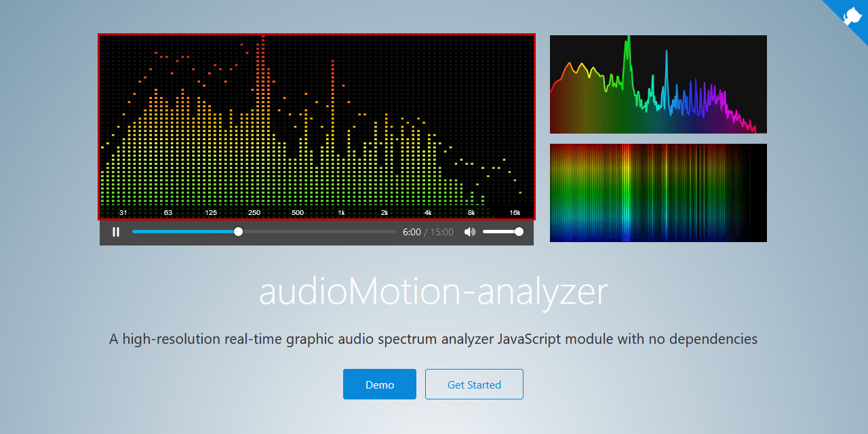Image resolution: width=868 pixels, height=434 pixels.
Task: Click the 4k frequency label
Action: click(428, 213)
